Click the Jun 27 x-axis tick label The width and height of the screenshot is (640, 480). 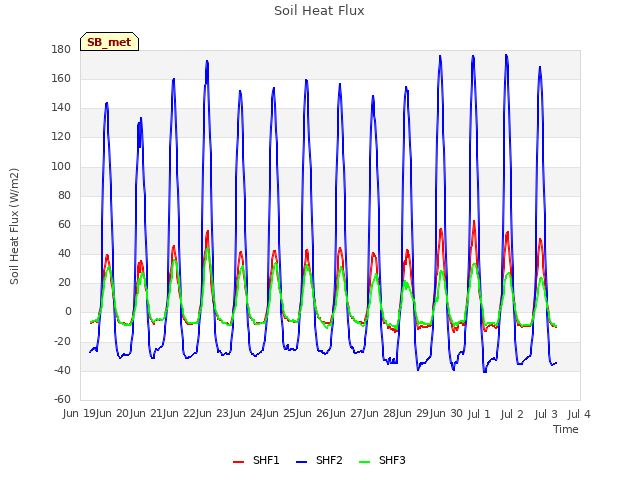(x=347, y=413)
